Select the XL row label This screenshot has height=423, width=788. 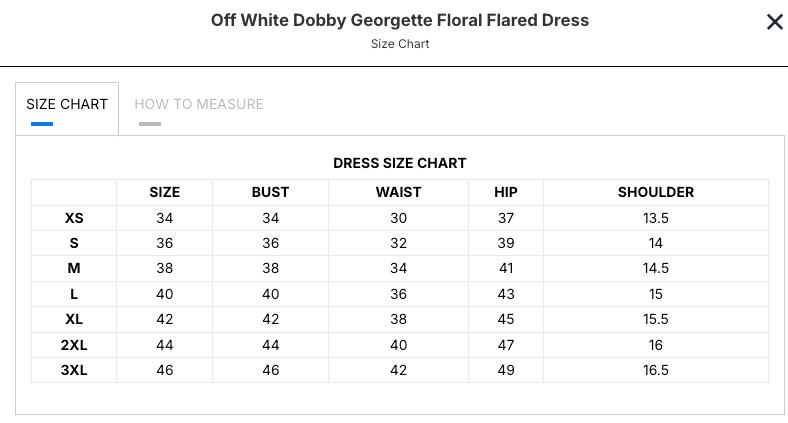pos(74,319)
